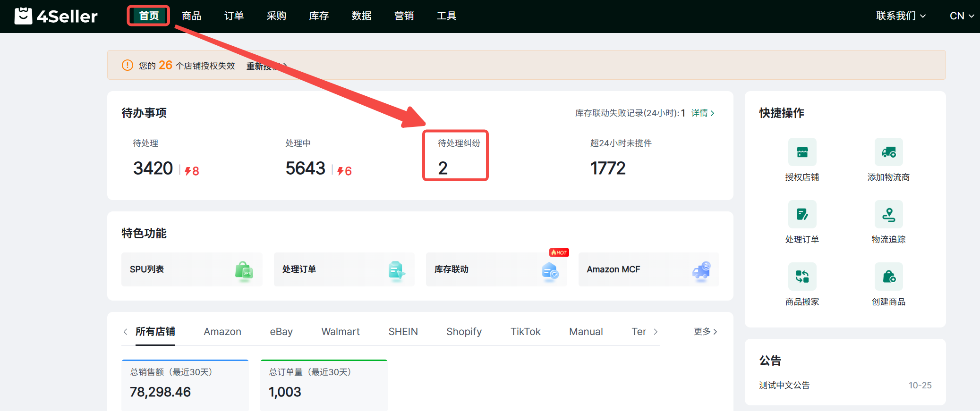Viewport: 980px width, 411px height.
Task: Open the 订单 menu in top navigation
Action: pyautogui.click(x=234, y=16)
